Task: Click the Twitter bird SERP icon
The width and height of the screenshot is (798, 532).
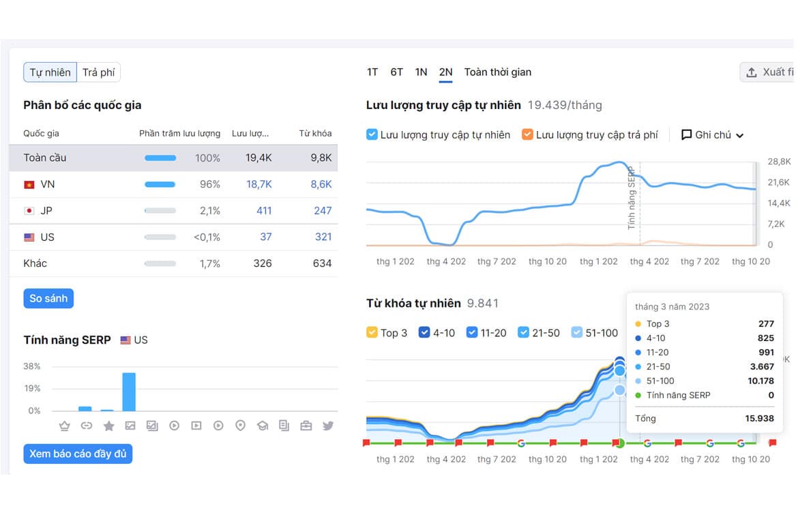Action: coord(328,426)
